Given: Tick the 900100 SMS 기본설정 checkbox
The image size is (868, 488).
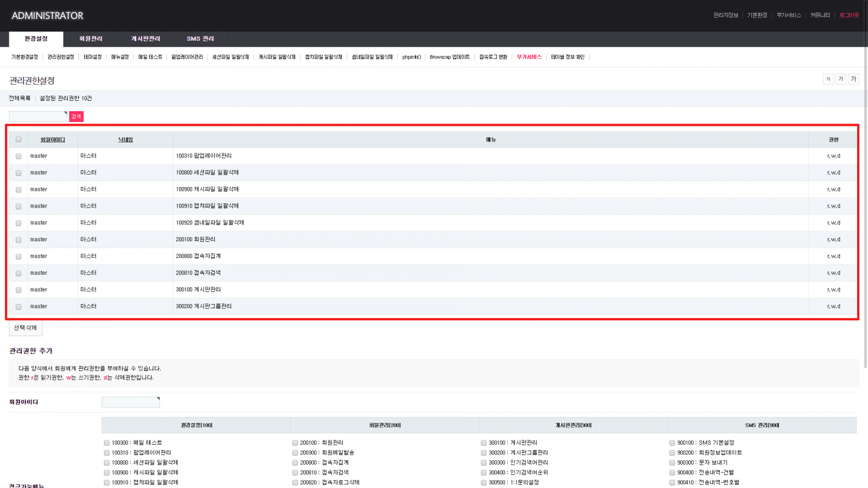Looking at the screenshot, I should [x=672, y=443].
